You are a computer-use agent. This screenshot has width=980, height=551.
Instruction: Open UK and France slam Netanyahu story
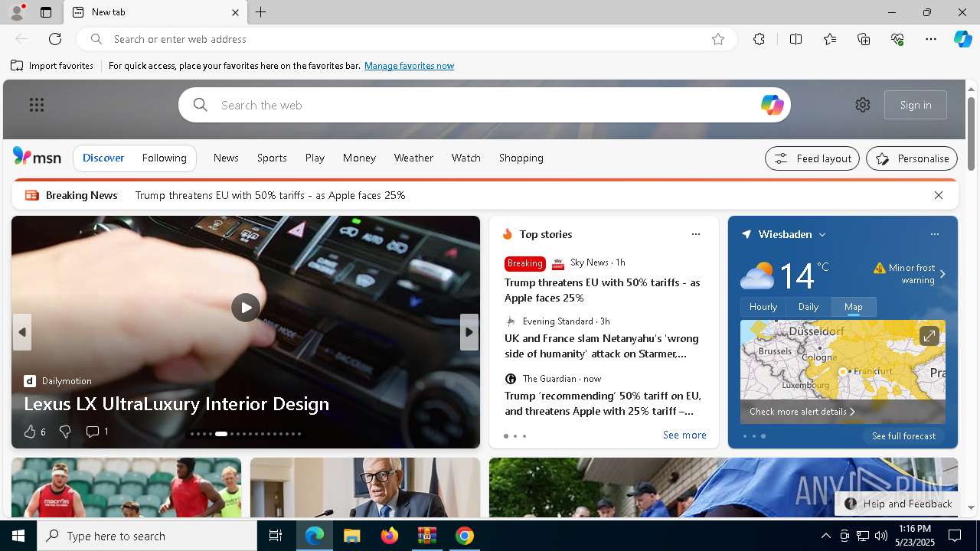click(x=602, y=346)
